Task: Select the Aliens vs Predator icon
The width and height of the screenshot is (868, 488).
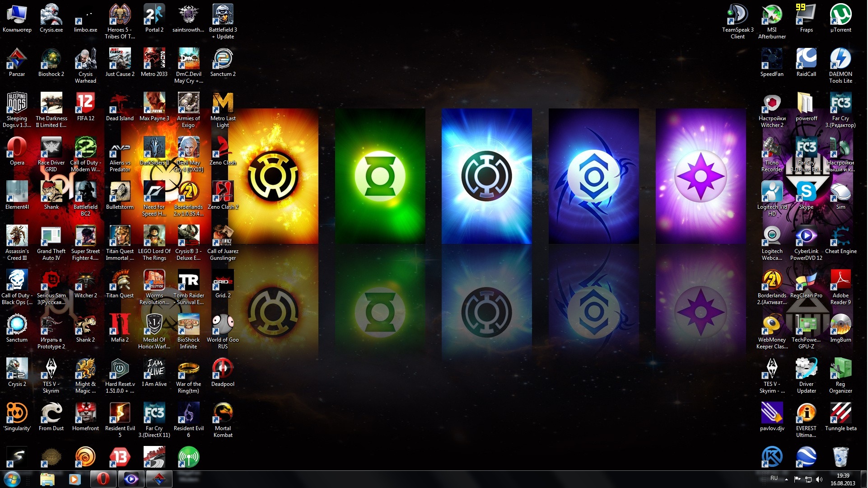Action: point(120,155)
